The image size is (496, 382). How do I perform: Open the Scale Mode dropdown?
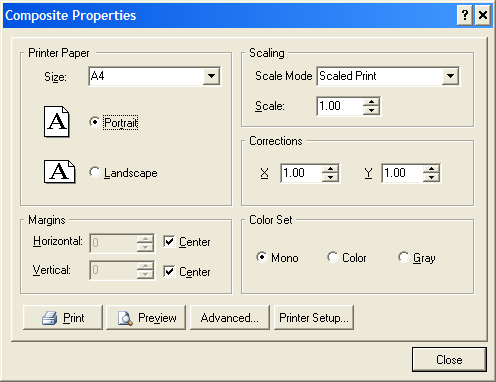pyautogui.click(x=450, y=76)
